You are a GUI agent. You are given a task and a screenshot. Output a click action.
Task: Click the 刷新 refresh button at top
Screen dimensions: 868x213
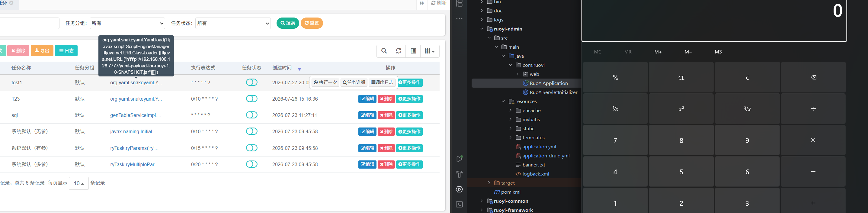click(439, 3)
